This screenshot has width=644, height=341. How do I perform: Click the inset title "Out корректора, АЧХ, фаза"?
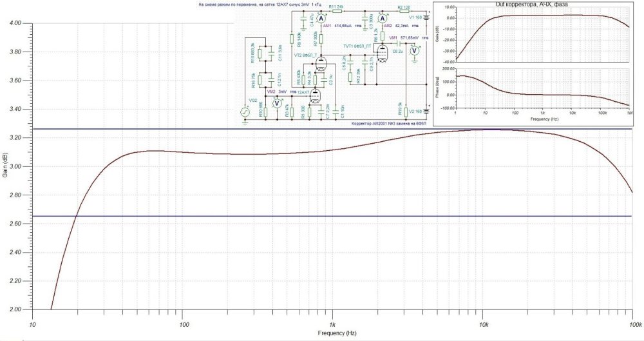pos(538,4)
